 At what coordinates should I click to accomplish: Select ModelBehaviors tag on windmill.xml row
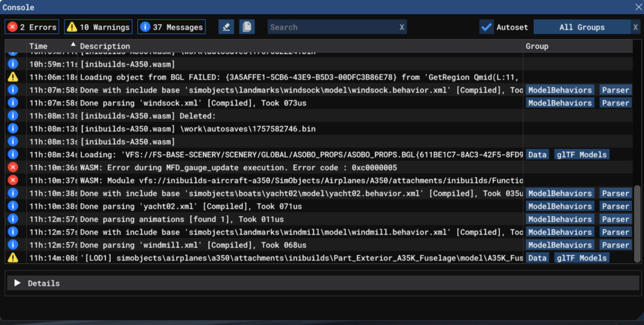click(x=560, y=245)
